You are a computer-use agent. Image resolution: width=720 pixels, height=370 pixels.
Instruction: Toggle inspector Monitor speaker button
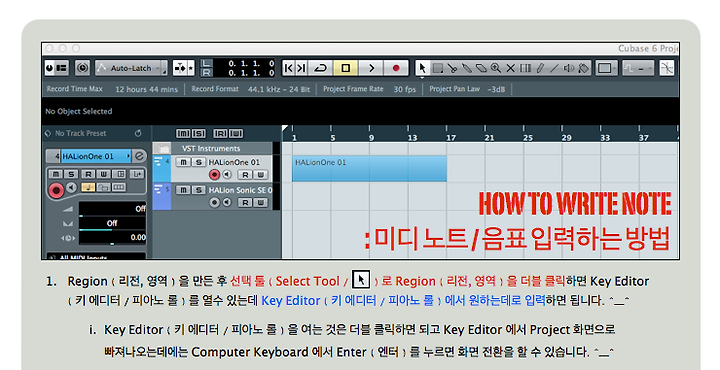click(x=71, y=187)
